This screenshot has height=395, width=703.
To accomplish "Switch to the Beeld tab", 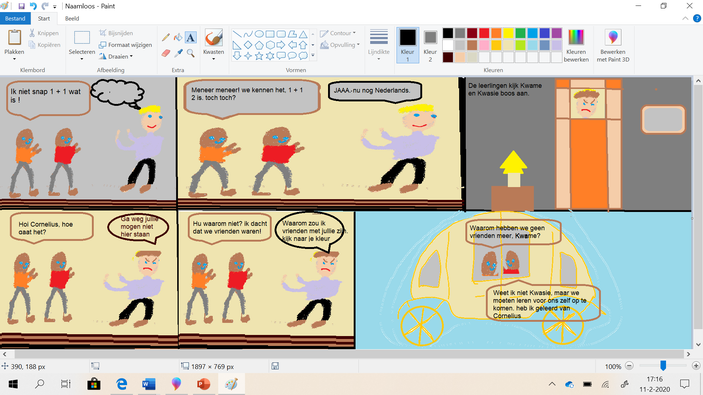I will pyautogui.click(x=72, y=18).
